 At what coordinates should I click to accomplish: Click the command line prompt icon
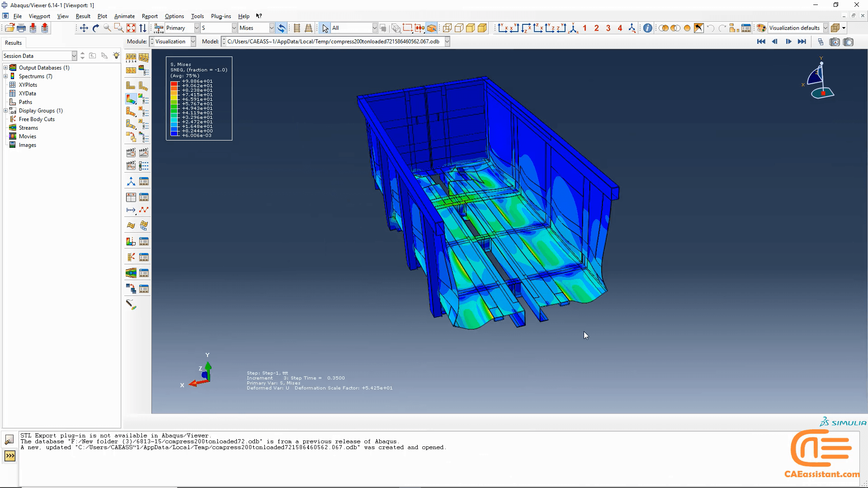point(10,455)
